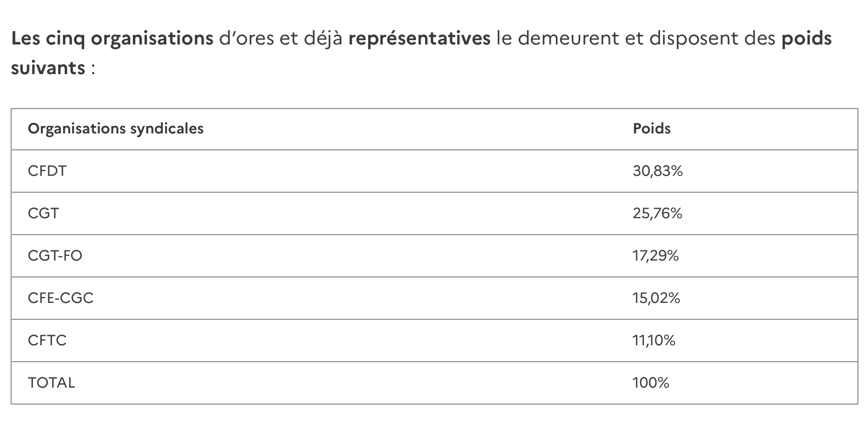This screenshot has height=430, width=868.
Task: Click the 17,29% percentage cell
Action: click(656, 256)
